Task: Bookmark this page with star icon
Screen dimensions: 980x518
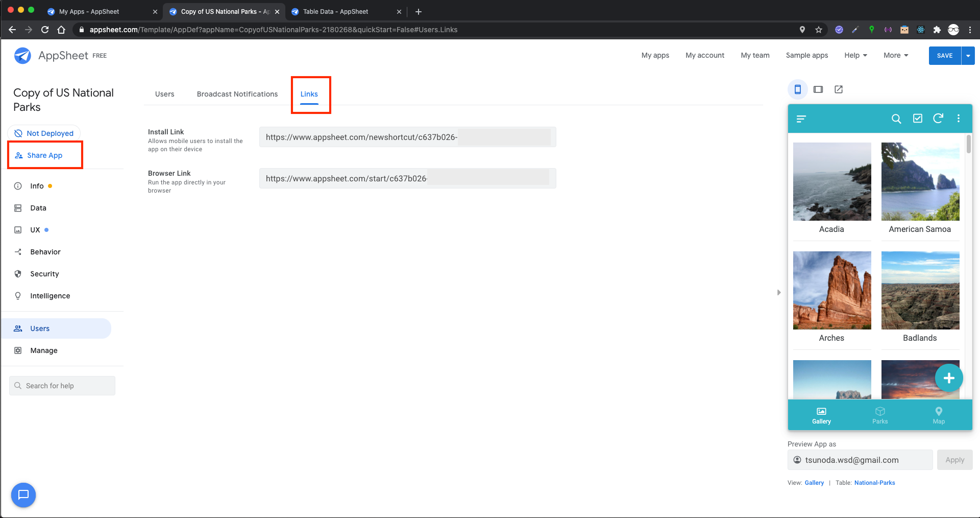Action: (x=819, y=30)
